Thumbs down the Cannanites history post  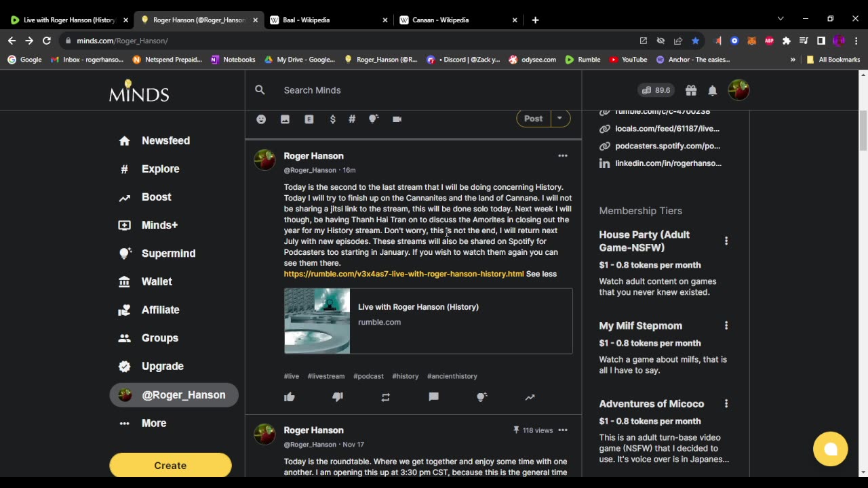338,397
